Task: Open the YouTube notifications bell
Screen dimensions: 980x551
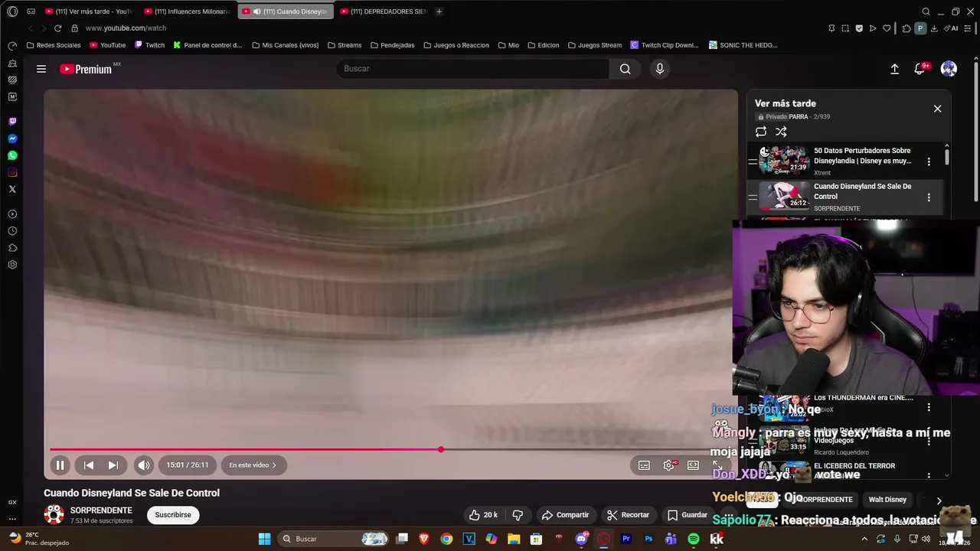Action: tap(920, 69)
